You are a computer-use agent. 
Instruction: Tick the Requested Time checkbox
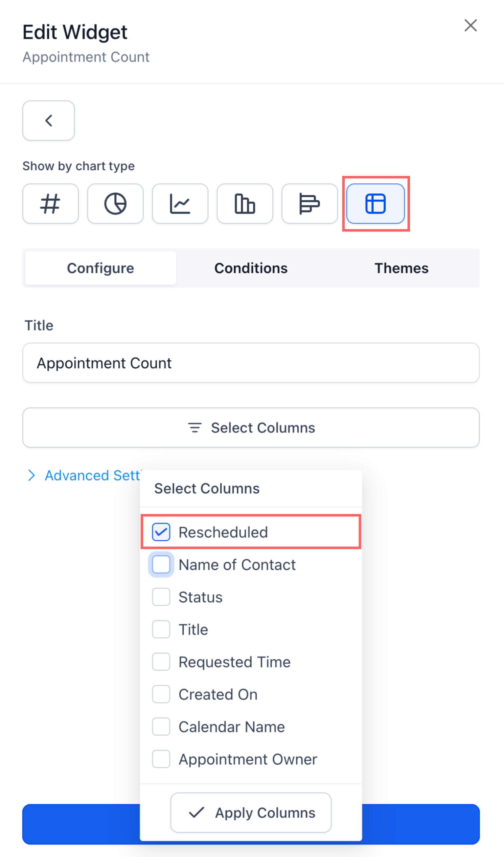point(161,662)
